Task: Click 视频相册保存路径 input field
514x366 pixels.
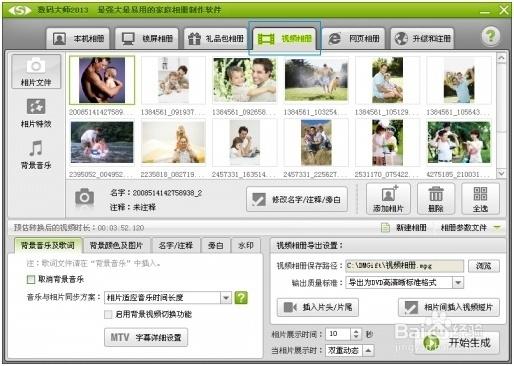Action: [x=404, y=266]
